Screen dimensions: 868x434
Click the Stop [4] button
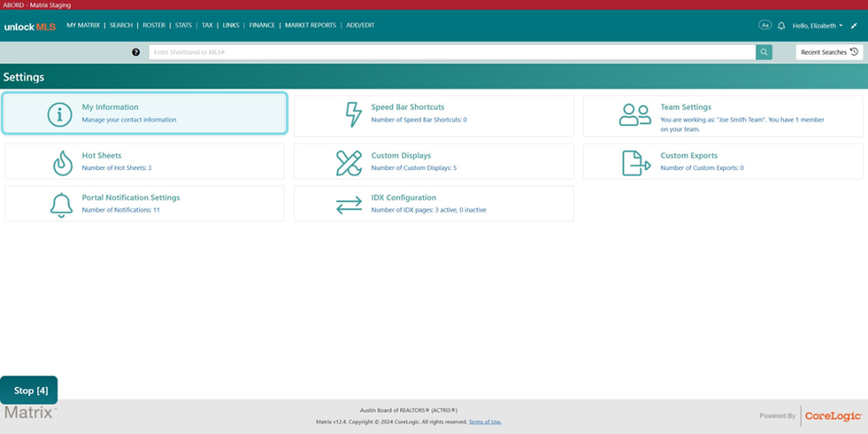[29, 391]
